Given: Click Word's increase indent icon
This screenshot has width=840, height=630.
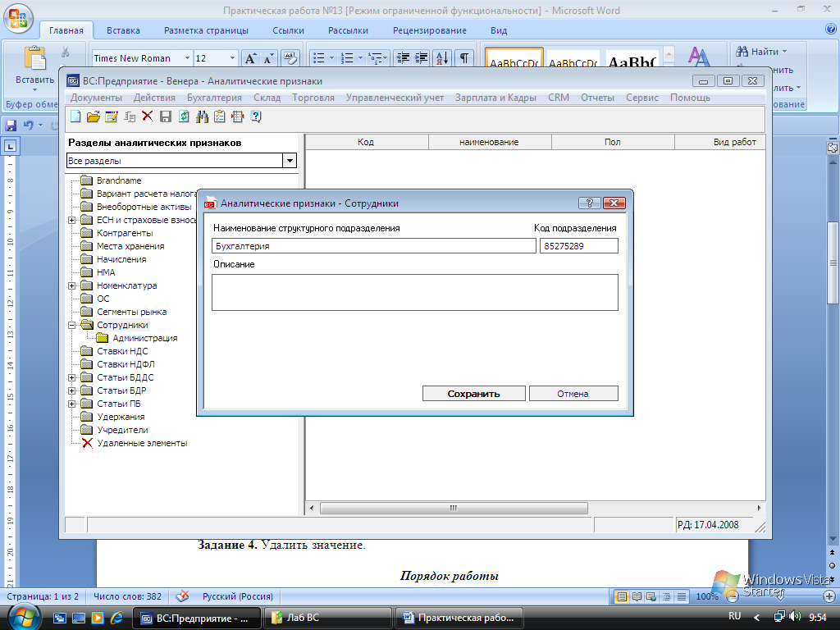Looking at the screenshot, I should pos(421,58).
